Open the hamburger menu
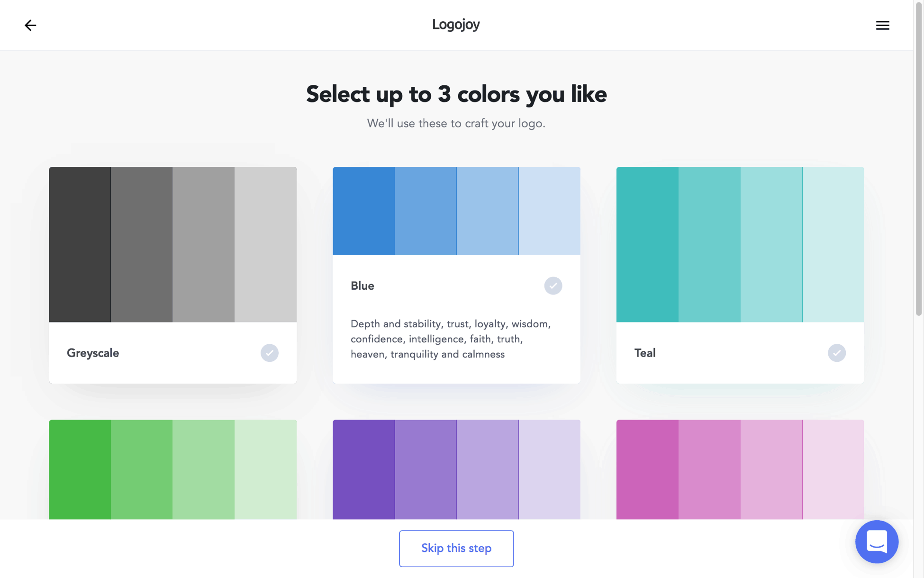The width and height of the screenshot is (924, 578). pyautogui.click(x=882, y=25)
